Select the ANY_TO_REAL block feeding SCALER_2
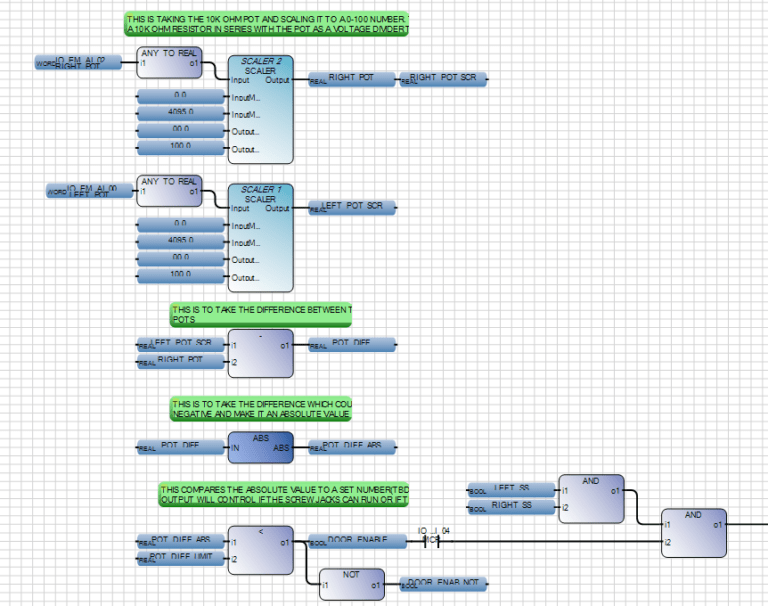 click(x=169, y=62)
